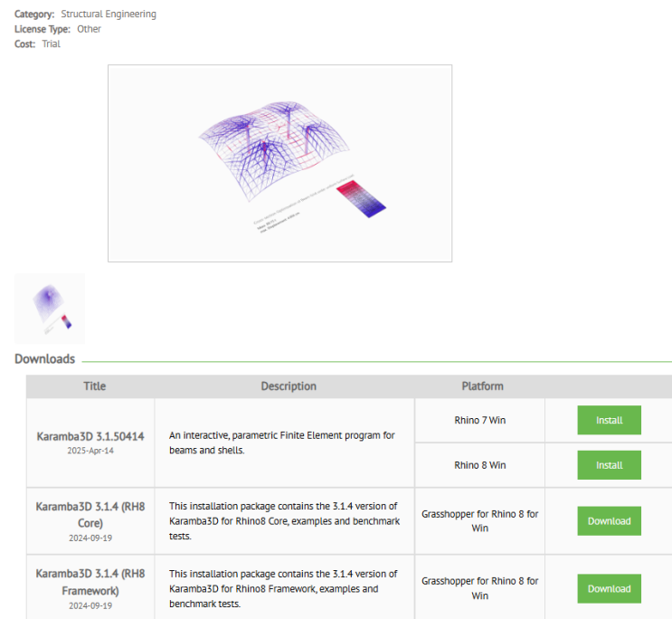Click the Rhino8 Core package description text

pyautogui.click(x=284, y=520)
